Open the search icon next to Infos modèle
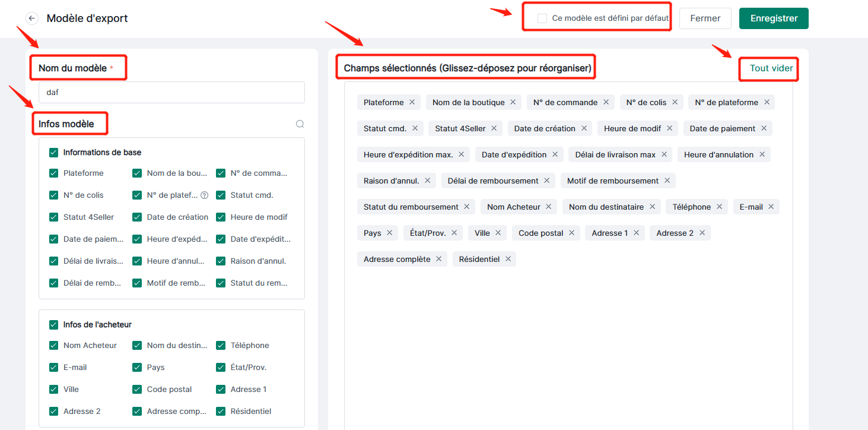Viewport: 868px width, 430px height. (x=300, y=124)
